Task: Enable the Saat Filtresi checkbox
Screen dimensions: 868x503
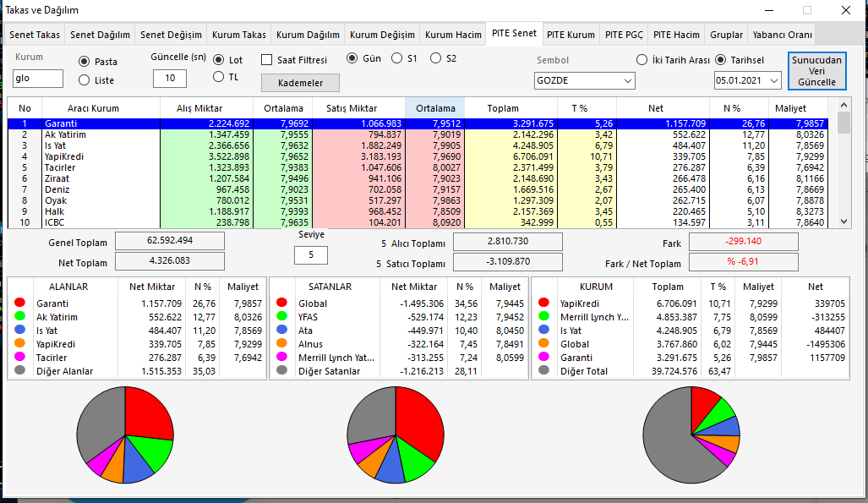Action: pyautogui.click(x=267, y=60)
